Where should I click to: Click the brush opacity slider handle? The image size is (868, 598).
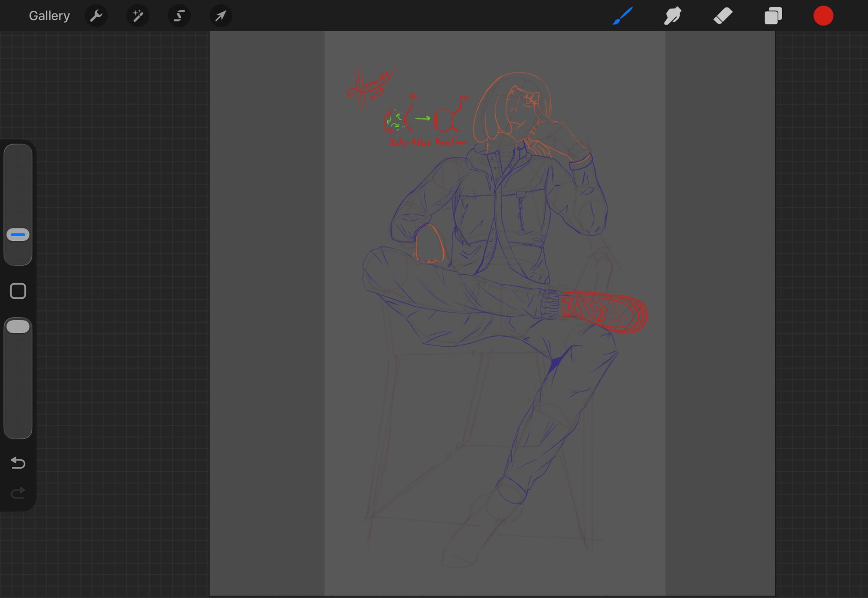[18, 326]
